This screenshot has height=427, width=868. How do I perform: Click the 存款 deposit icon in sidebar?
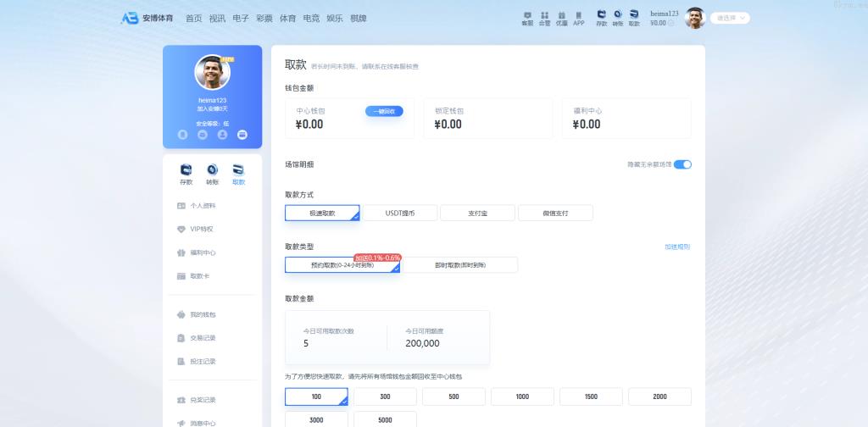coord(186,173)
